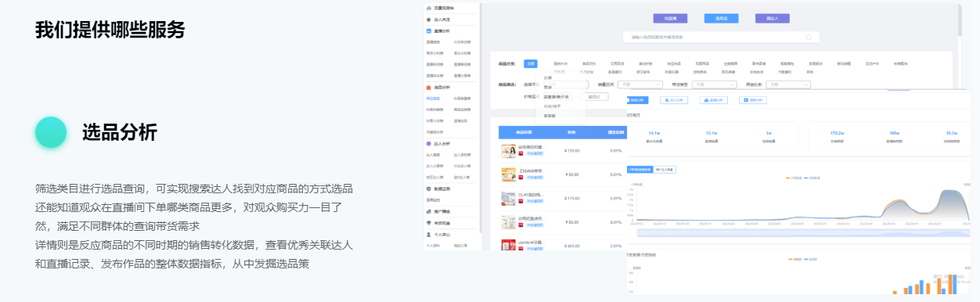Click the 搜达人 purple button
Viewport: 980px width, 302px height.
point(772,17)
